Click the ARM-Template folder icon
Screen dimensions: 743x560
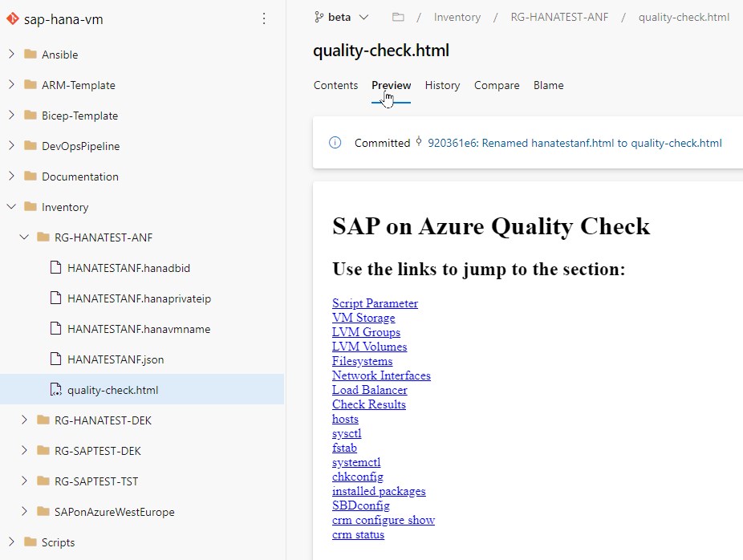pos(30,85)
